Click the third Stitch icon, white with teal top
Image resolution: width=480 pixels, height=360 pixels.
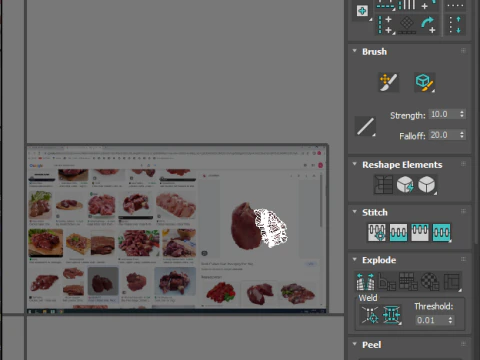coord(420,232)
